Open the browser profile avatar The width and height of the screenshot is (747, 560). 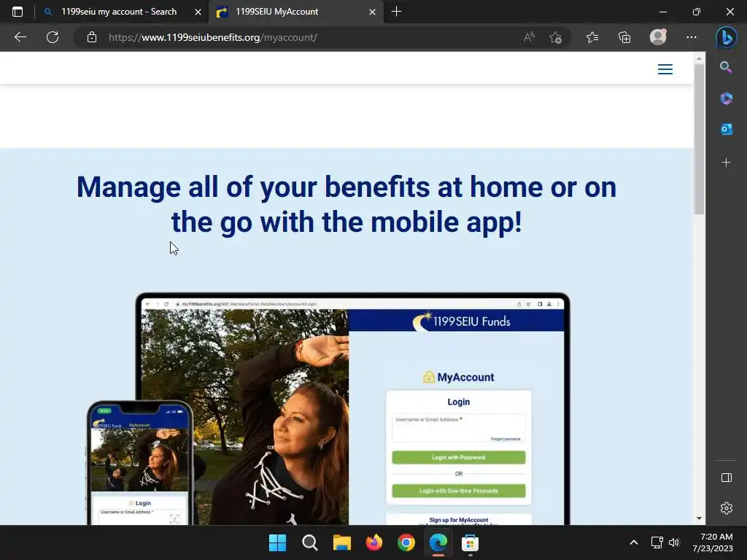[x=658, y=37]
